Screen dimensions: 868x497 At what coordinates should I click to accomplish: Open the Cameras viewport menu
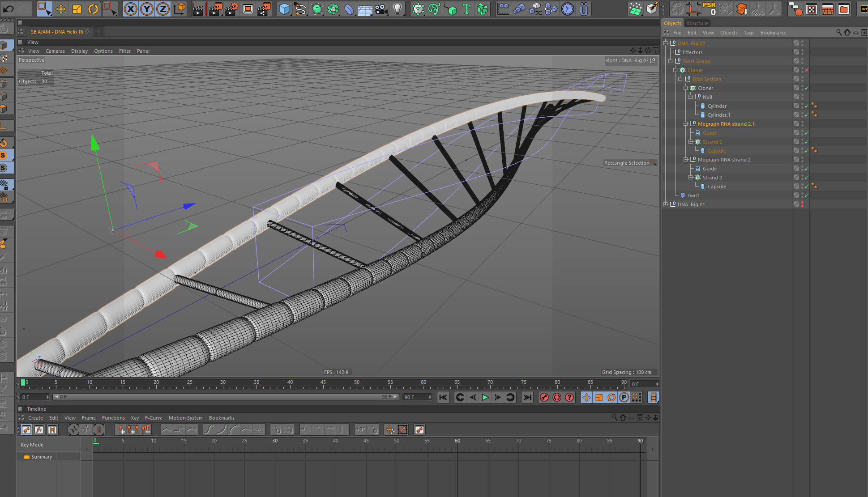pyautogui.click(x=55, y=51)
